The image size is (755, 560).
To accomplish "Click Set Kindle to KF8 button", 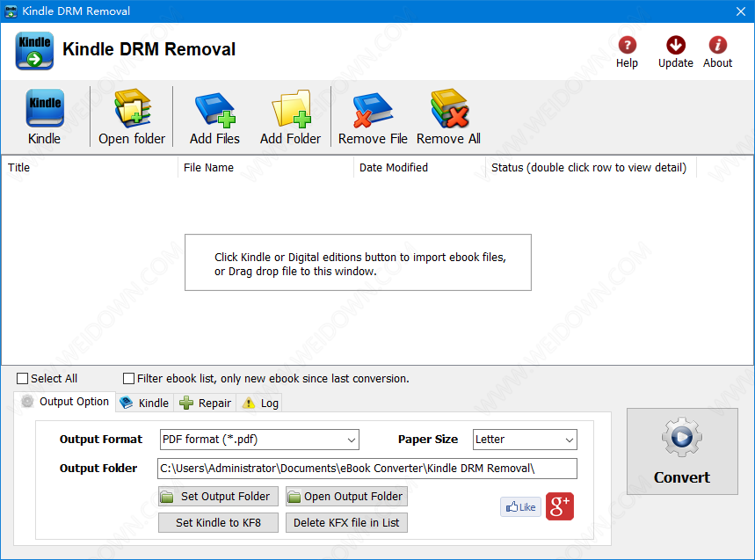I will point(218,522).
